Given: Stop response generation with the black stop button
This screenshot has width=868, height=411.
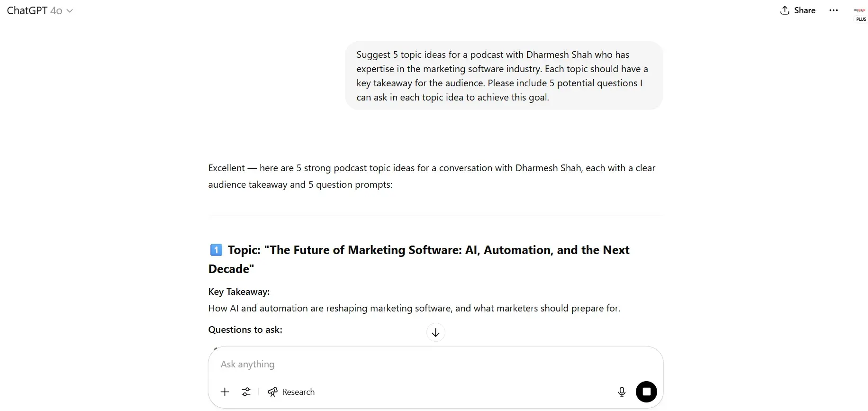Looking at the screenshot, I should (647, 392).
